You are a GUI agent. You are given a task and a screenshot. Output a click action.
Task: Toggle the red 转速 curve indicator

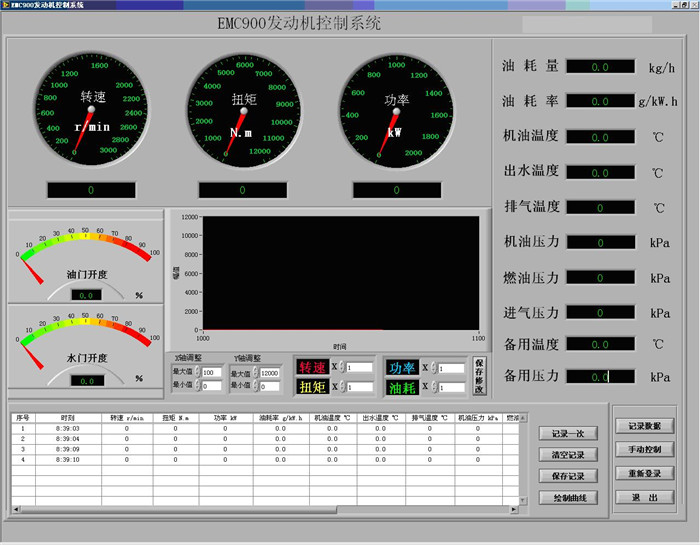[312, 367]
